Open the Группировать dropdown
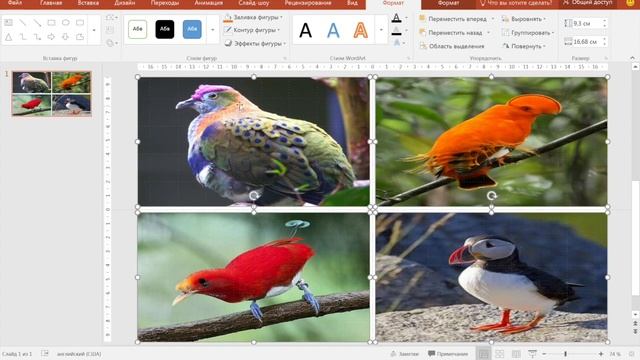Image resolution: width=640 pixels, height=360 pixels. [528, 33]
